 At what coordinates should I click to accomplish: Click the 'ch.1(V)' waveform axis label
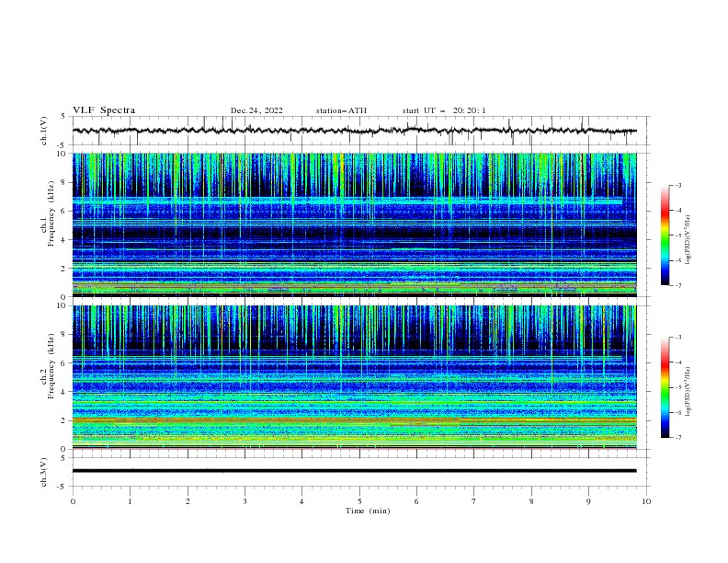[44, 131]
